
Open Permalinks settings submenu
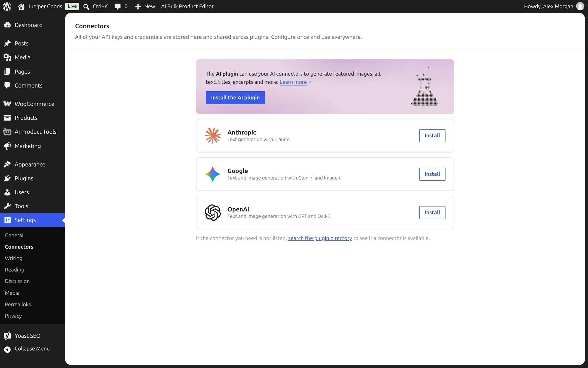click(18, 304)
